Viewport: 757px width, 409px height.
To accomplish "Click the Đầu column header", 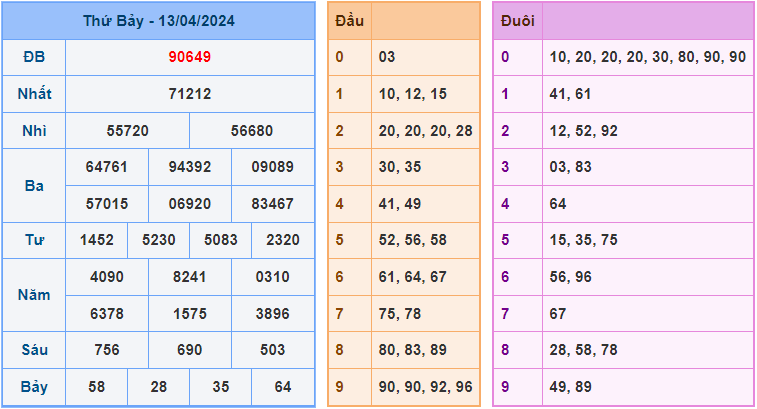I will coord(349,20).
